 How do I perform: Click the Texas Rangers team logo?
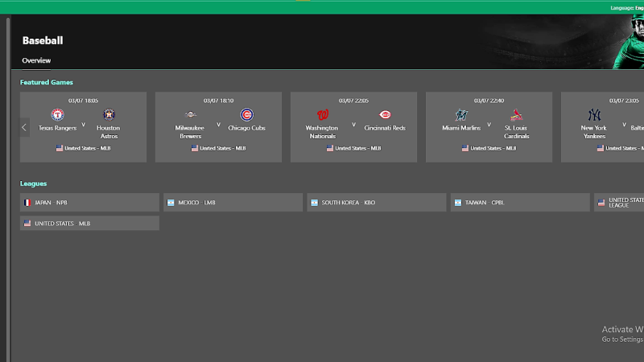click(57, 114)
